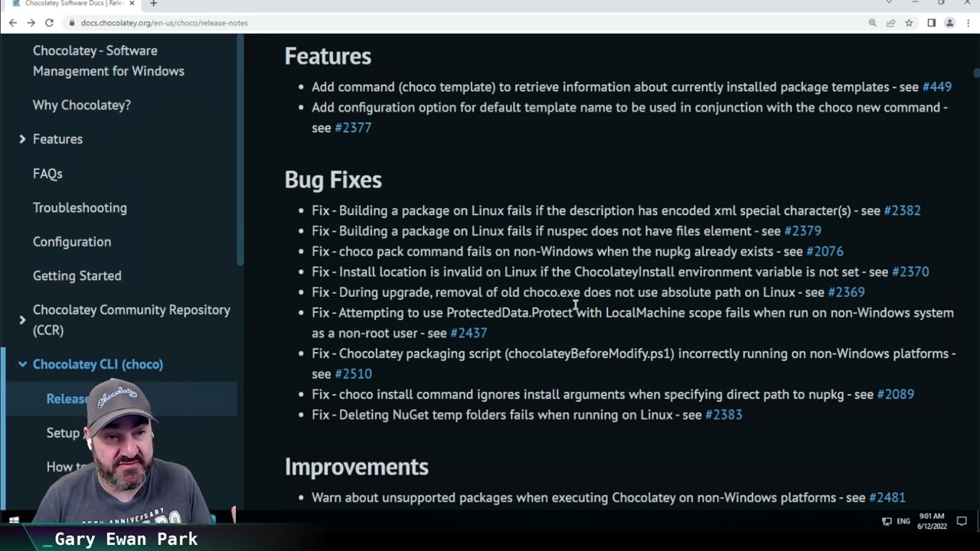The height and width of the screenshot is (551, 980).
Task: Open the Why Chocolatey? sidebar page
Action: [82, 105]
